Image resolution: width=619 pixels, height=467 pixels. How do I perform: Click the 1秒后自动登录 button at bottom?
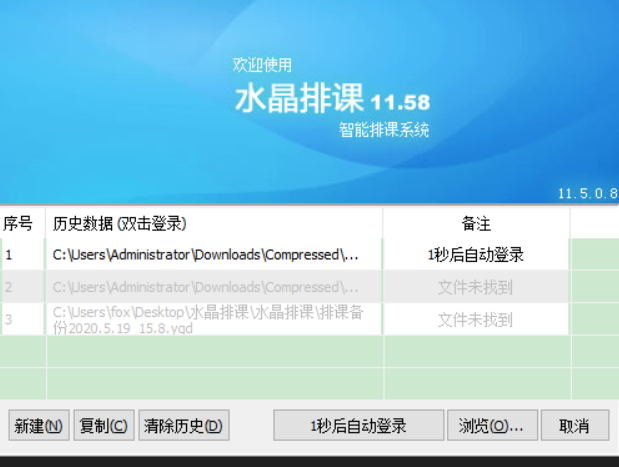[358, 425]
